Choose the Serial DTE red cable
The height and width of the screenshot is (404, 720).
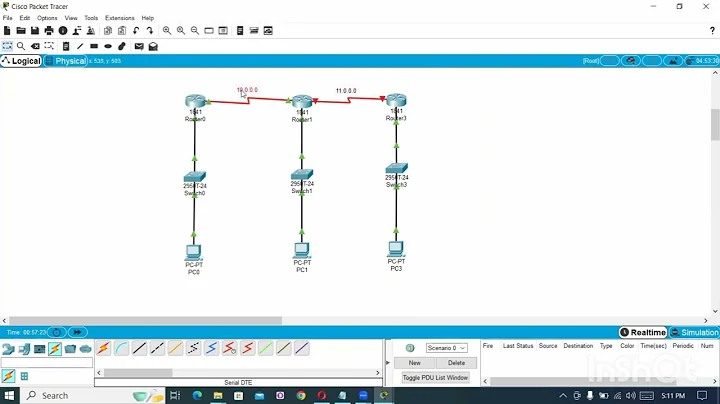(248, 348)
